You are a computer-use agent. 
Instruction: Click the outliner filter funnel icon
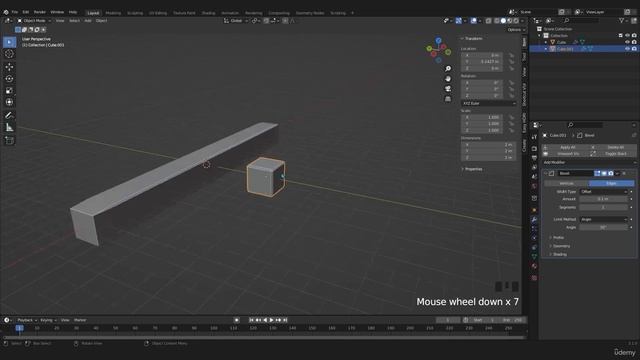tap(621, 20)
